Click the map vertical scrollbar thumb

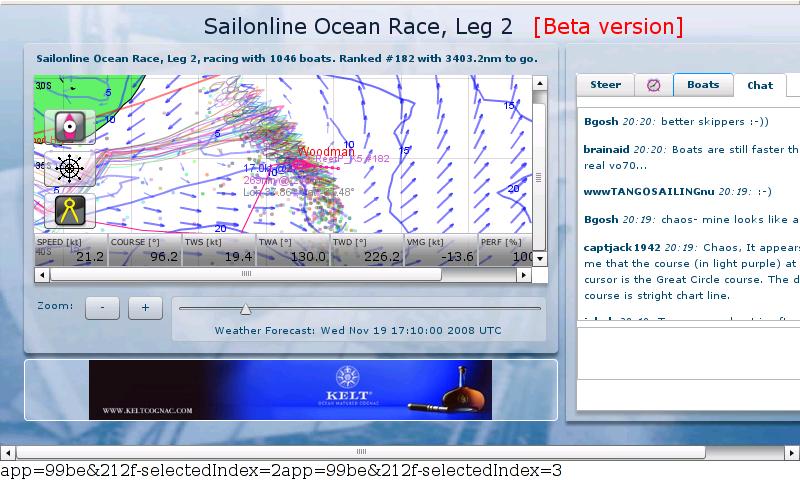click(x=539, y=178)
